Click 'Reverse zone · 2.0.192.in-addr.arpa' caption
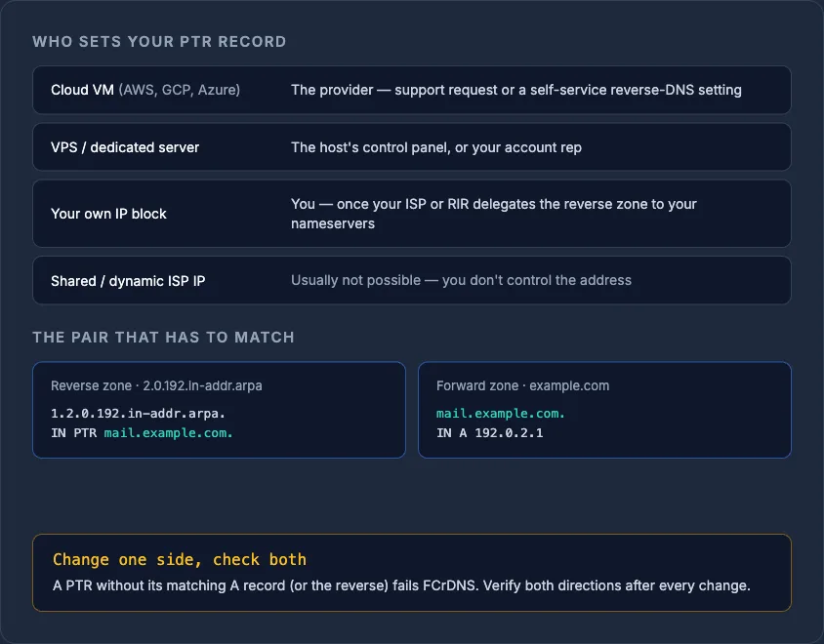 click(x=156, y=385)
